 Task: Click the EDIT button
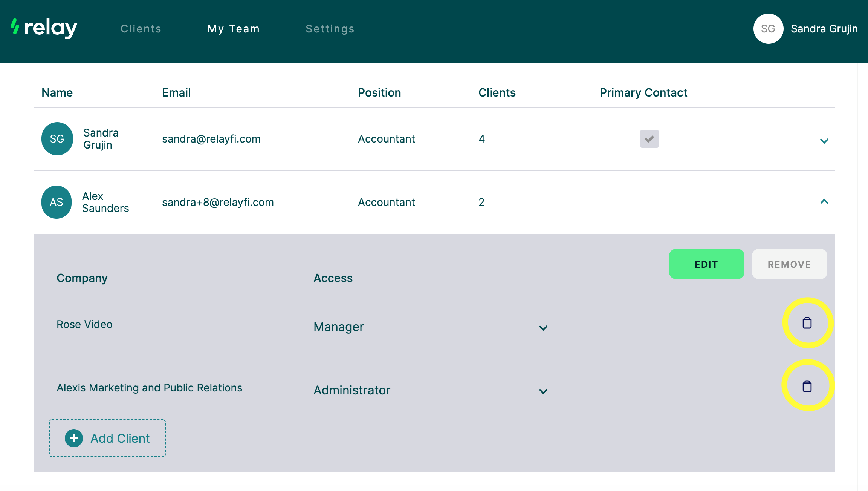tap(706, 264)
